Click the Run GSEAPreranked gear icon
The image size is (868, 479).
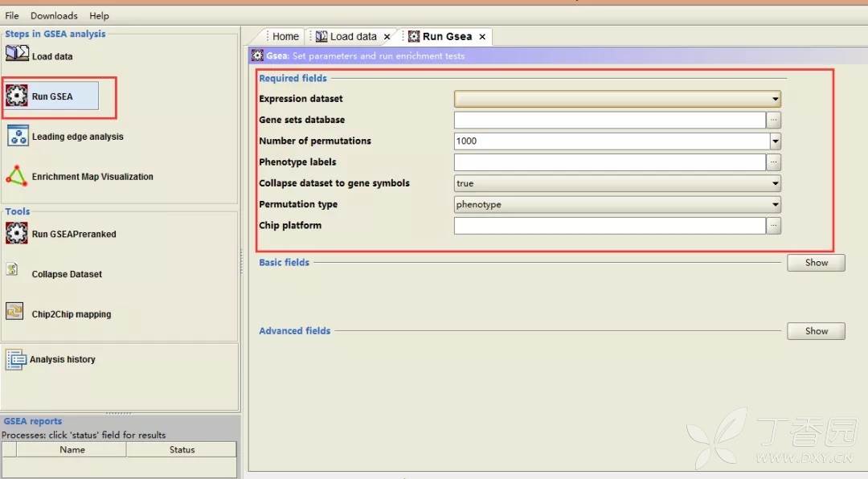[17, 233]
